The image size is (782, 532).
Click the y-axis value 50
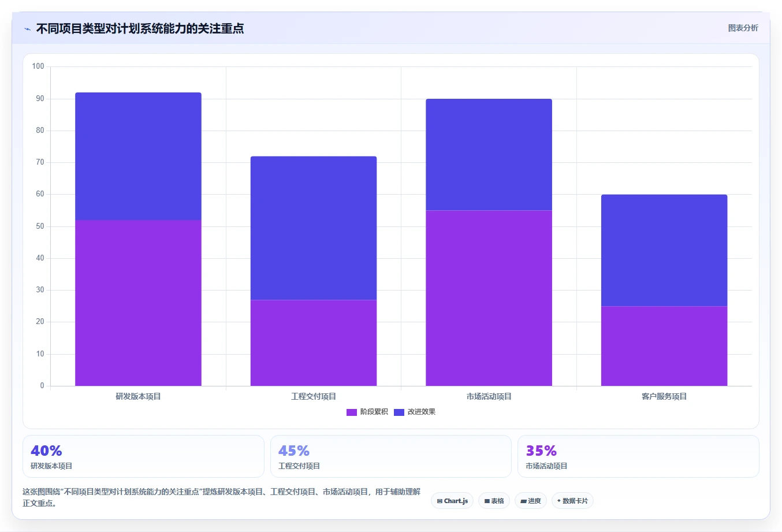click(40, 226)
